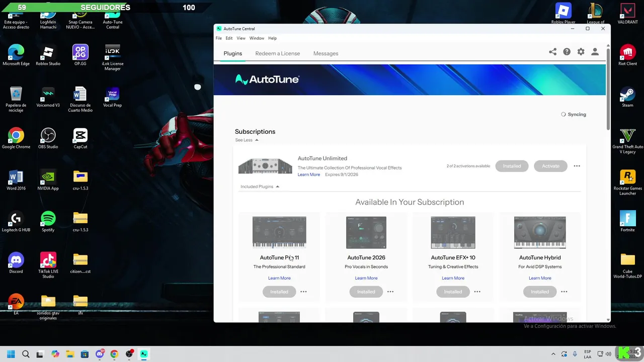Collapse Subscriptions with See Less

pyautogui.click(x=247, y=140)
